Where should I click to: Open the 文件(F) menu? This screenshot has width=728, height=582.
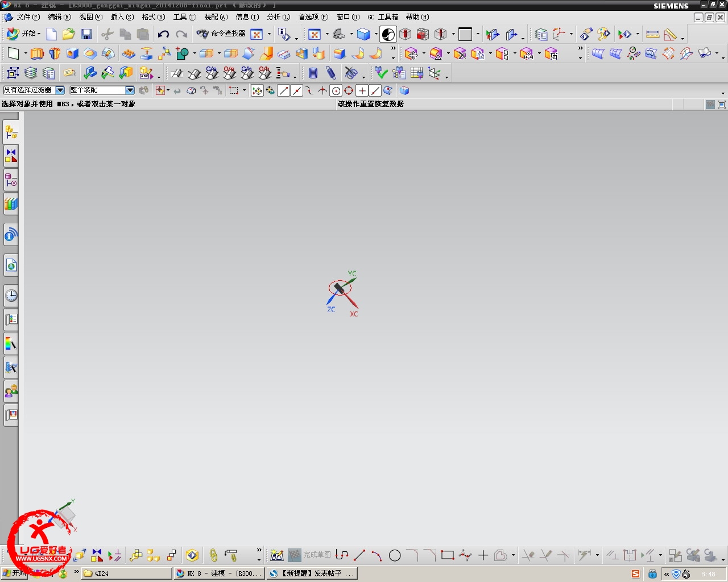28,17
